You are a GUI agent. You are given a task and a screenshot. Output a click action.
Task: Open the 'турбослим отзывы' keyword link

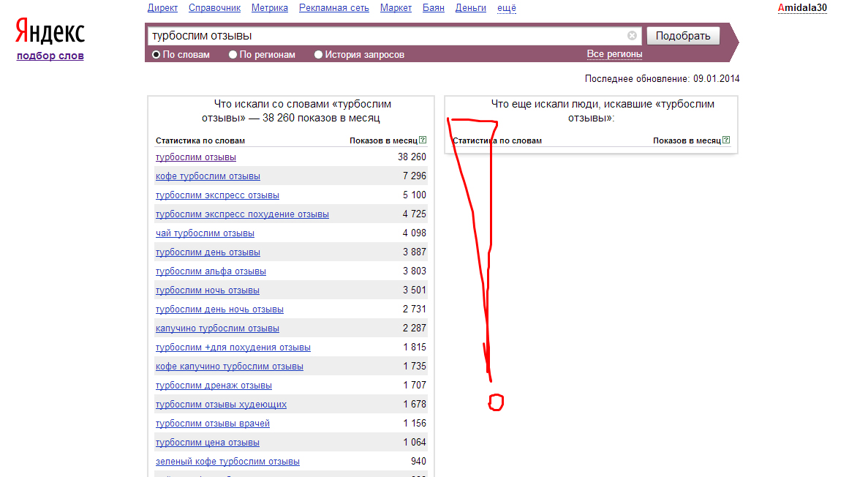click(196, 157)
